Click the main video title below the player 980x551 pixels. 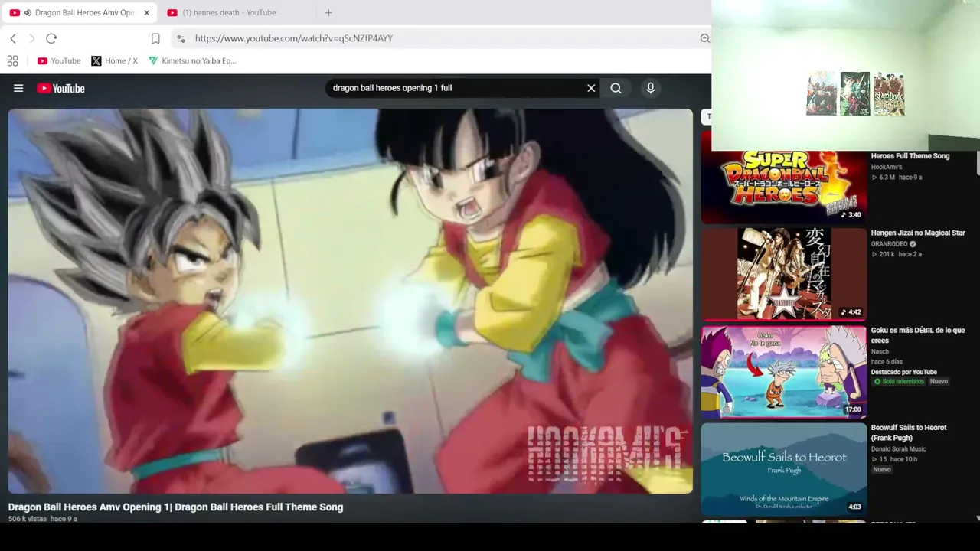[175, 507]
